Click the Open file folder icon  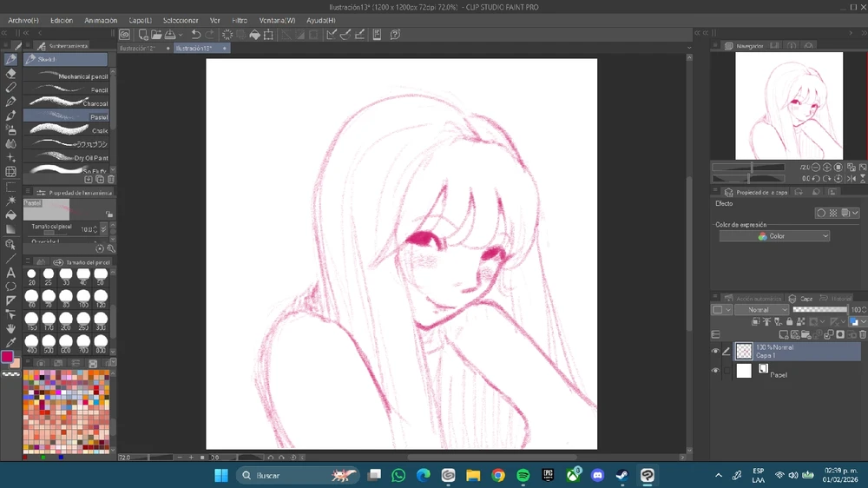(x=156, y=35)
